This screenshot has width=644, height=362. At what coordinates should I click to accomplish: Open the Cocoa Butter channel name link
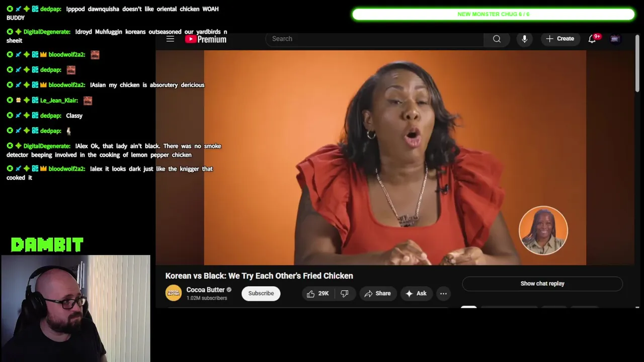(205, 290)
